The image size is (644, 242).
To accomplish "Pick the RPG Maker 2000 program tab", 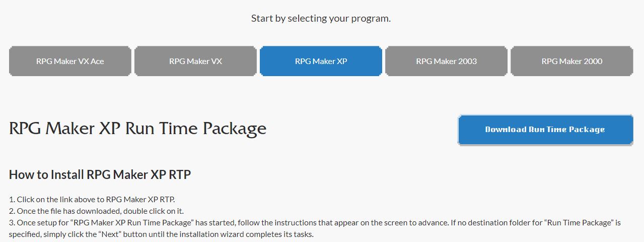I will click(x=572, y=61).
